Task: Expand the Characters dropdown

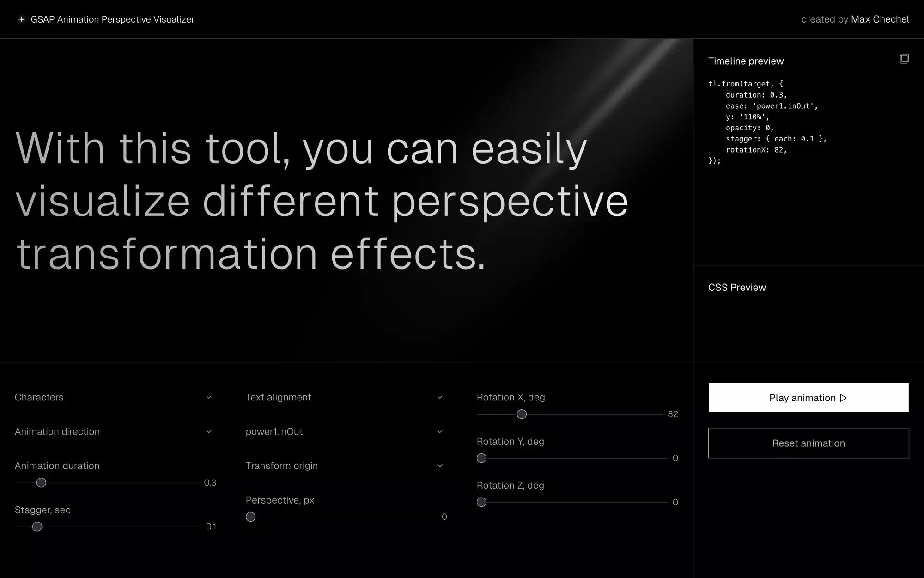Action: pos(112,397)
